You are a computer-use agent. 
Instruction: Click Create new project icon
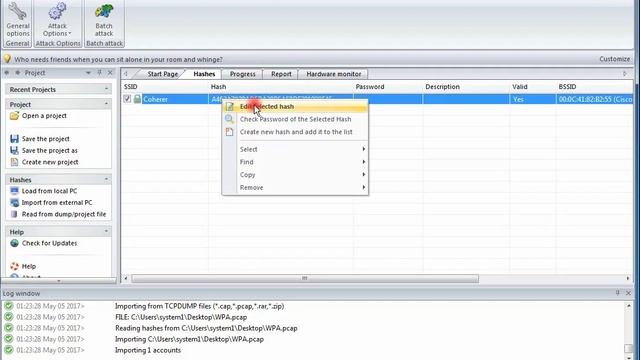coord(14,162)
